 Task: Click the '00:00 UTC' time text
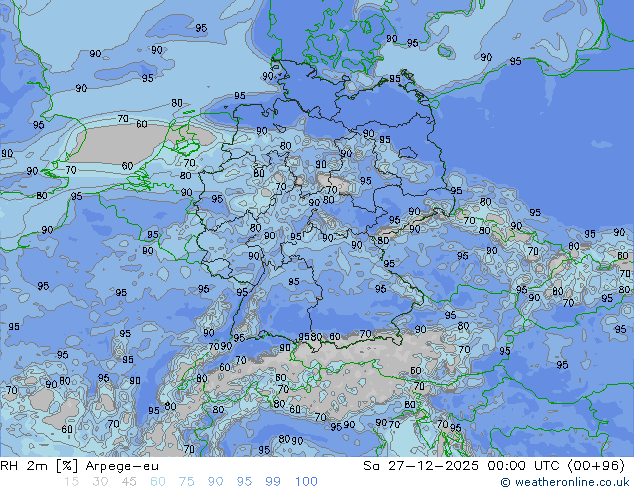[526, 466]
